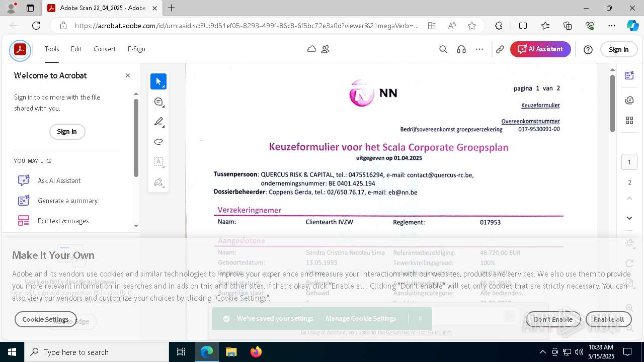Open browser tab actions menu icon
Image resolution: width=644 pixels, height=362 pixels.
pos(30,8)
